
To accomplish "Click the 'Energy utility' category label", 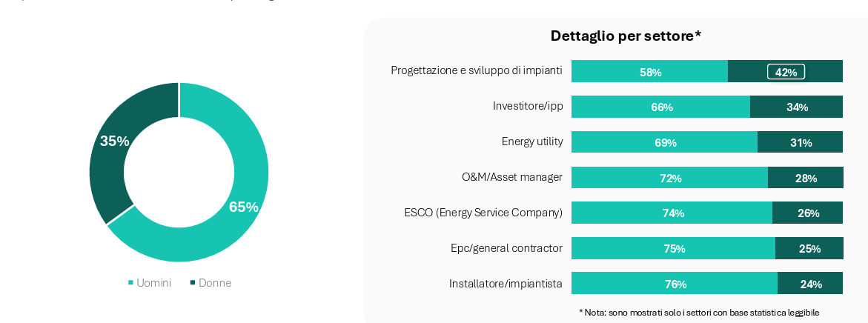I will tap(532, 141).
